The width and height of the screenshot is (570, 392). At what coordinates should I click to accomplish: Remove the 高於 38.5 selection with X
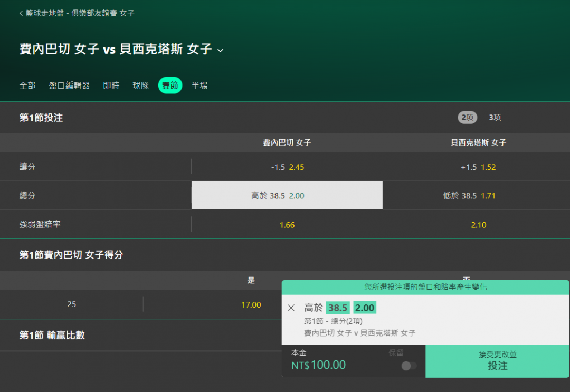tap(291, 308)
